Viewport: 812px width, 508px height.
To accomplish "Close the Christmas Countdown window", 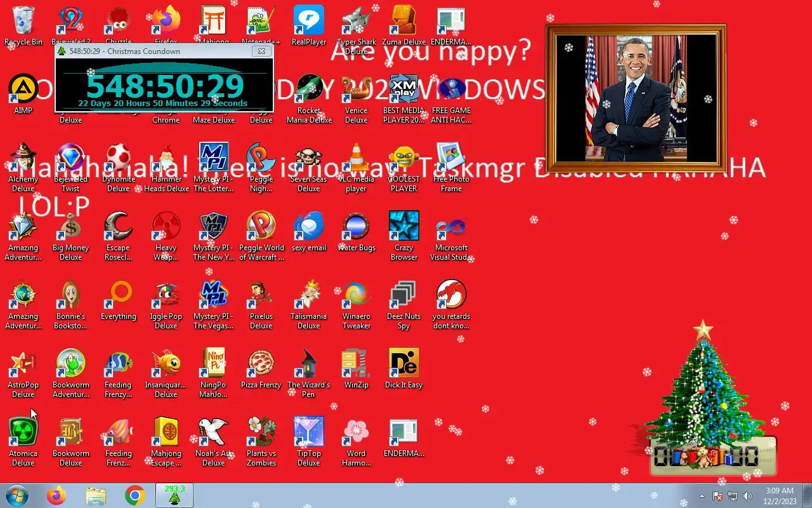I will tap(261, 51).
